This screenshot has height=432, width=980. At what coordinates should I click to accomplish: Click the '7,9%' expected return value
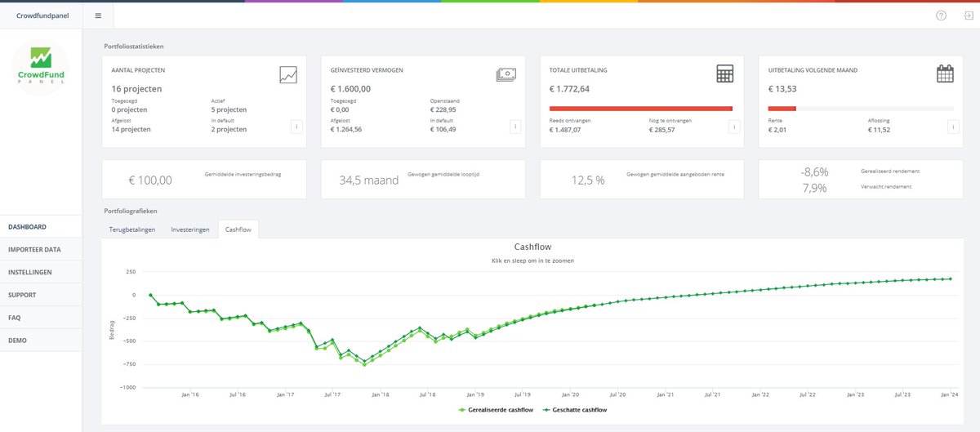point(814,188)
